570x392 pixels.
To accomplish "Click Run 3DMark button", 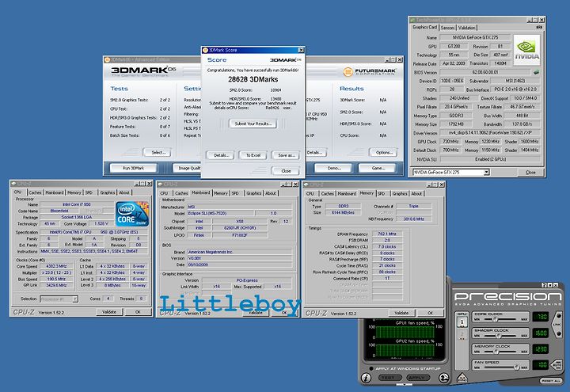I will (134, 168).
